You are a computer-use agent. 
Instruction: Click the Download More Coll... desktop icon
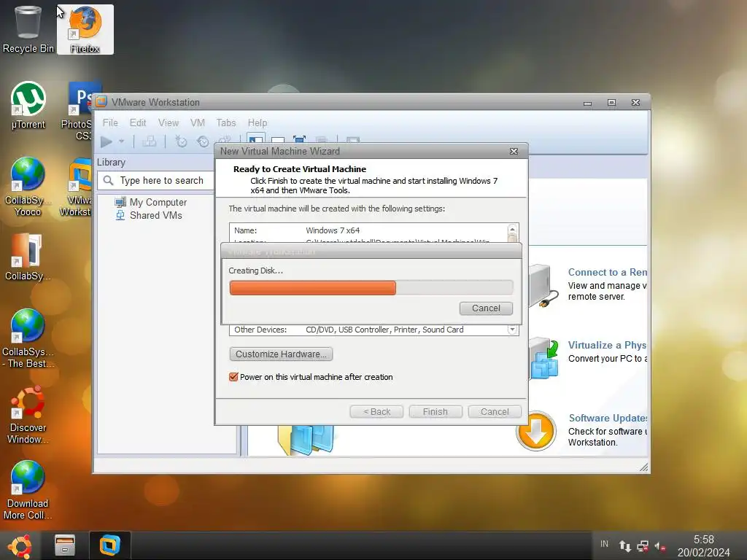point(28,490)
